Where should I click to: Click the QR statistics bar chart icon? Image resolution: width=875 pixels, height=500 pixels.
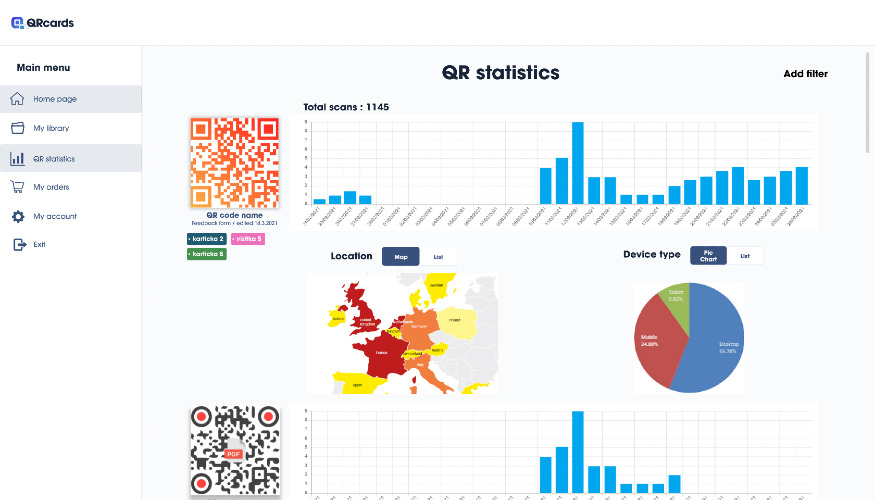pyautogui.click(x=17, y=159)
